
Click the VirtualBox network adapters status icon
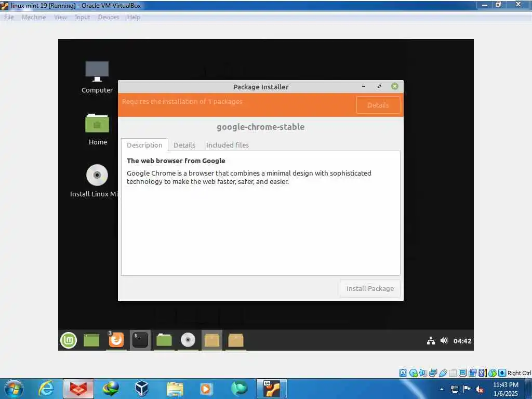click(x=433, y=373)
